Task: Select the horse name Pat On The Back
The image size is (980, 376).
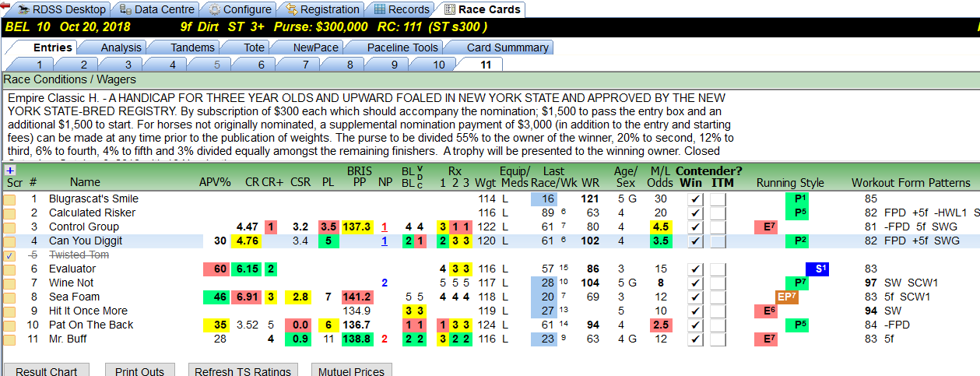Action: 91,325
